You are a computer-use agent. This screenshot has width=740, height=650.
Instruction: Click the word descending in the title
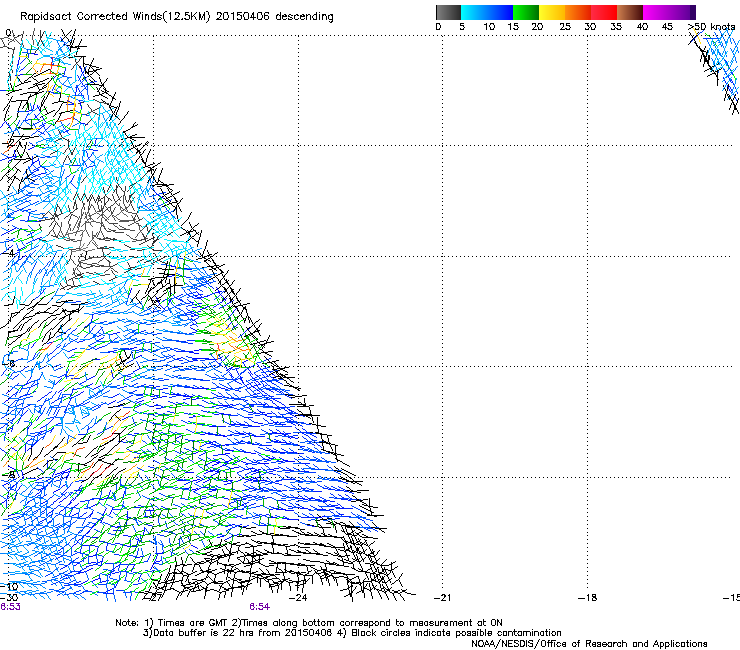tap(304, 17)
